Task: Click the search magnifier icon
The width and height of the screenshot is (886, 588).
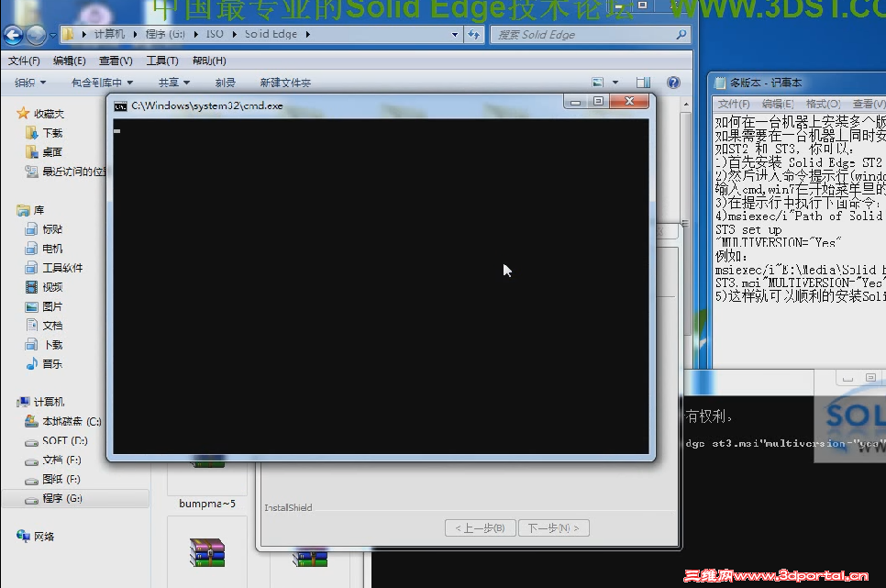Action: [x=681, y=35]
